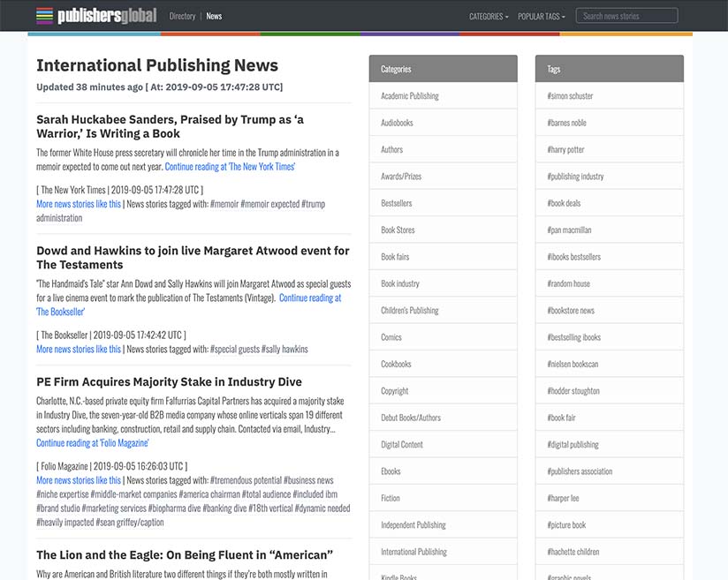The height and width of the screenshot is (580, 728).
Task: Click the #digital publishing tag
Action: 609,445
